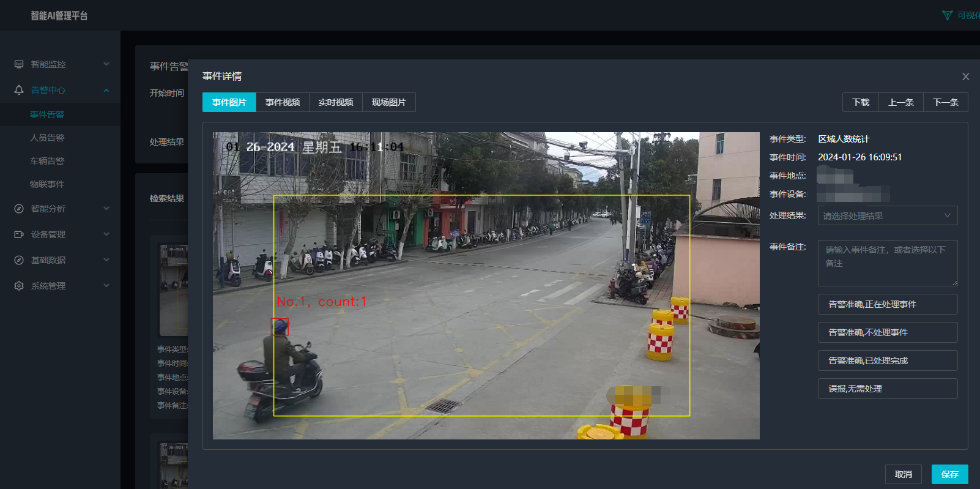The height and width of the screenshot is (489, 980).
Task: Collapse the 告警中心 menu chevron
Action: [x=106, y=90]
